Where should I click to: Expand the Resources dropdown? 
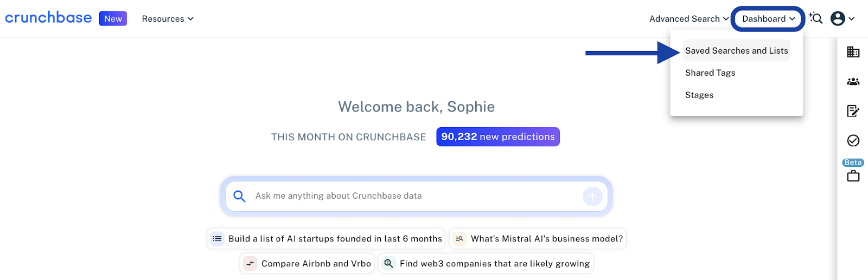pyautogui.click(x=168, y=18)
